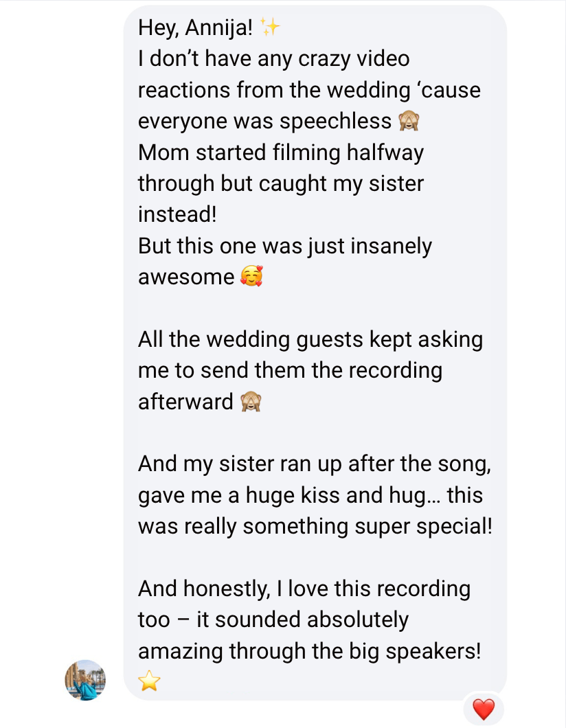Screen dimensions: 566x728
Task: Click the words "everyone was speechless"
Action: tap(264, 122)
